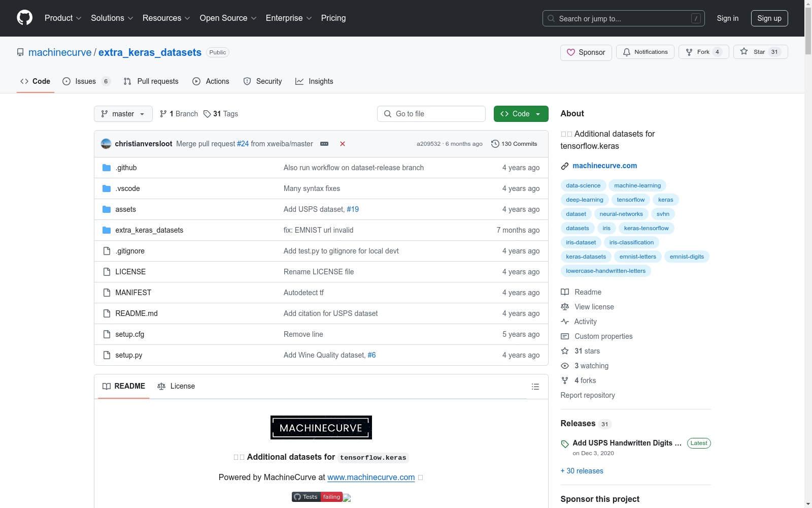Click commit hash a209532
The image size is (812, 508).
click(x=429, y=144)
